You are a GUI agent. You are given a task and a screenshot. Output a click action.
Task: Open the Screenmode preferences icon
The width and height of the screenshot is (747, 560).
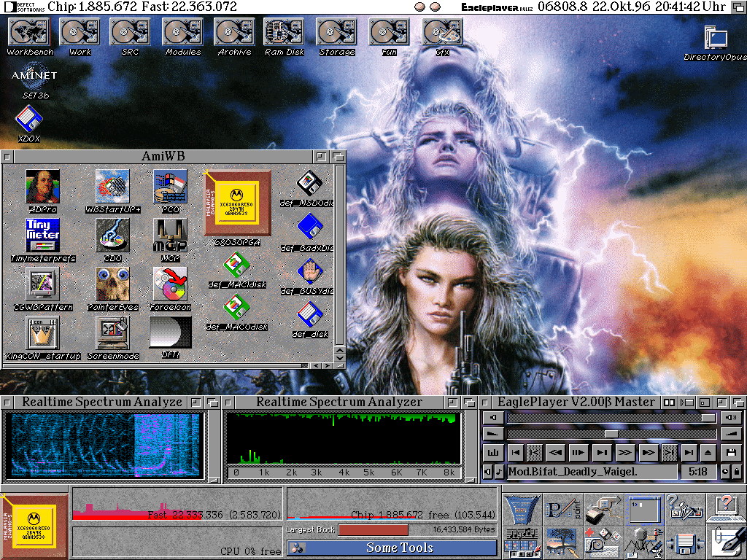click(x=112, y=333)
